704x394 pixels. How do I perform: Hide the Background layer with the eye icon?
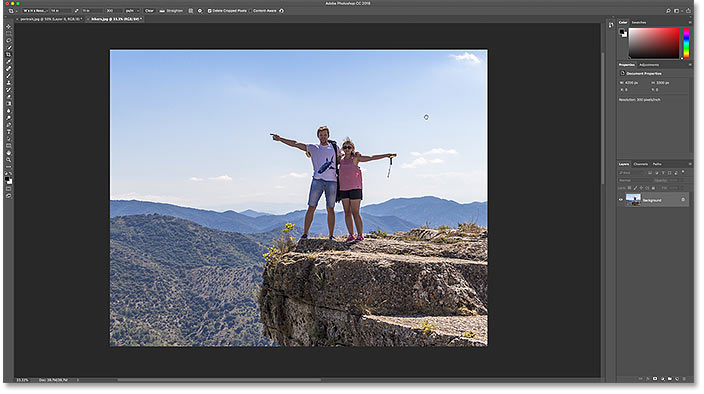(621, 200)
